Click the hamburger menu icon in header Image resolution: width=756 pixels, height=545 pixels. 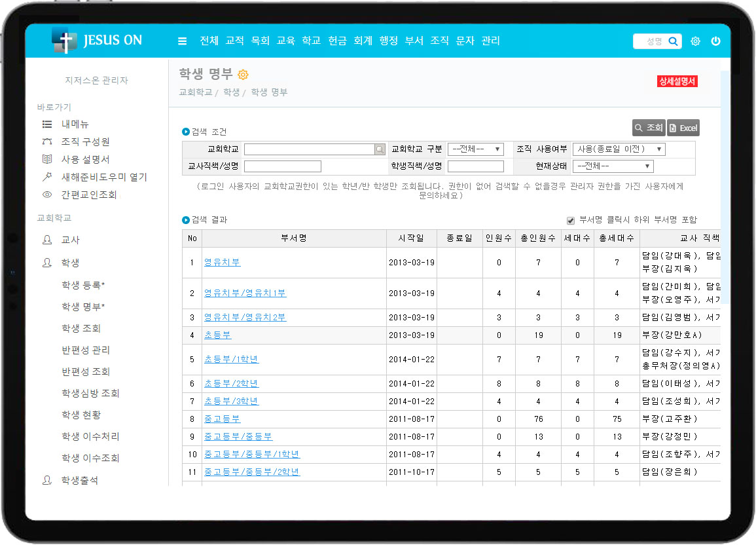pyautogui.click(x=183, y=41)
